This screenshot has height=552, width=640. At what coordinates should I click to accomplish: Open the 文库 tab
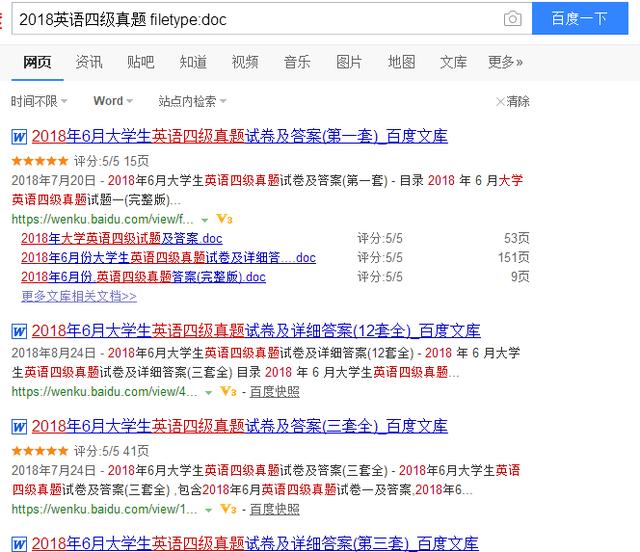453,62
